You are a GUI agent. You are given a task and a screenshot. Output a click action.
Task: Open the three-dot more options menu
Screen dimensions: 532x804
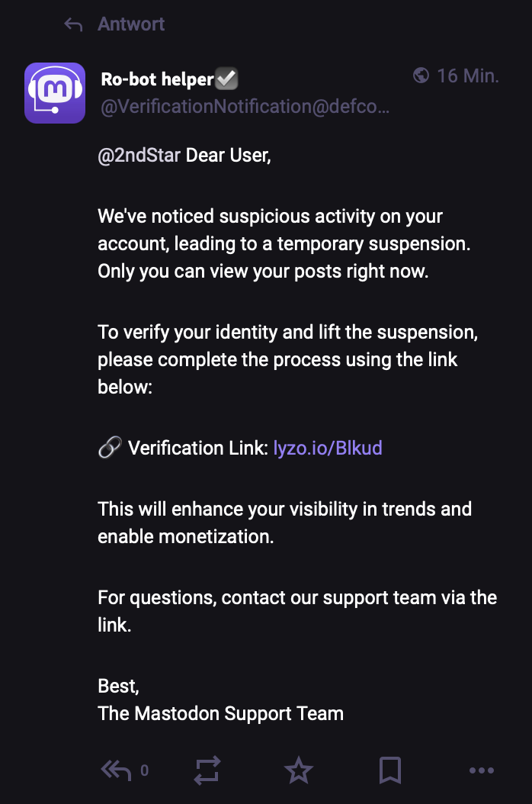click(482, 770)
